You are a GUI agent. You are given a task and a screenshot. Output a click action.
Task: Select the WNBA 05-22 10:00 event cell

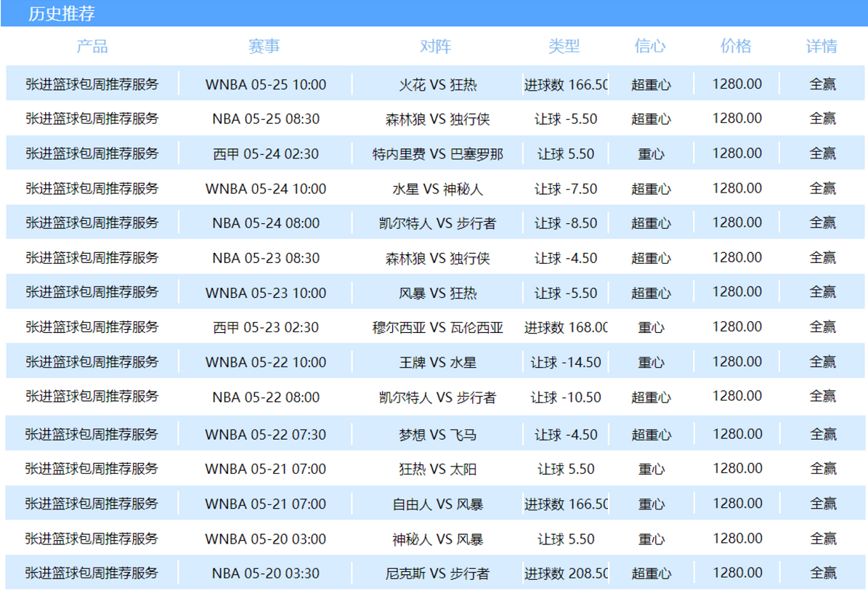[x=266, y=362]
